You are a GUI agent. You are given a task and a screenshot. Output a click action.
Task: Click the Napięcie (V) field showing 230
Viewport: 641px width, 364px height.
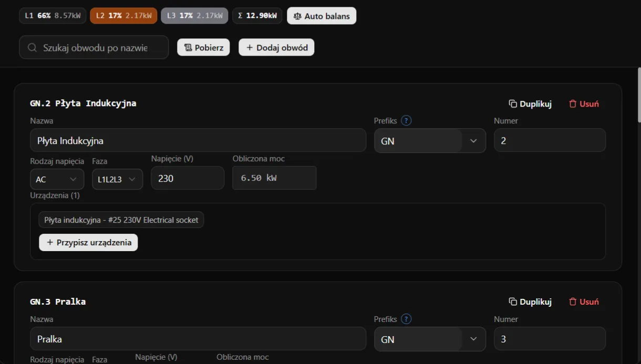188,178
